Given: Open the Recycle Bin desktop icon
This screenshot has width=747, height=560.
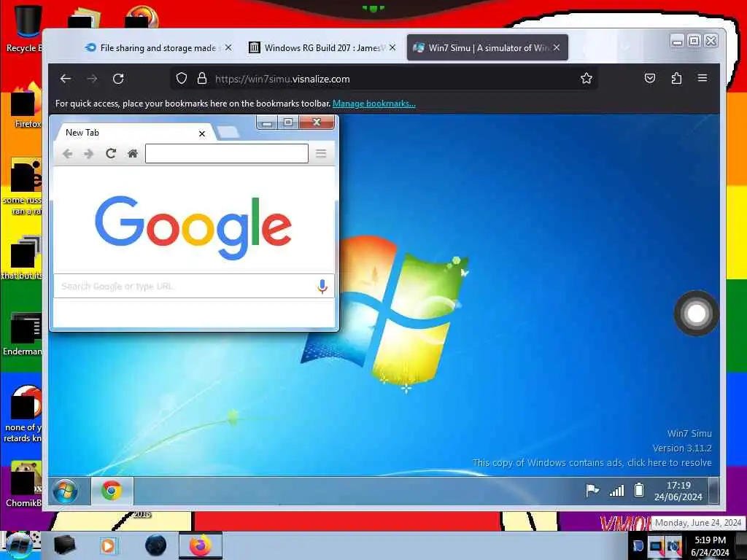Looking at the screenshot, I should [24, 28].
